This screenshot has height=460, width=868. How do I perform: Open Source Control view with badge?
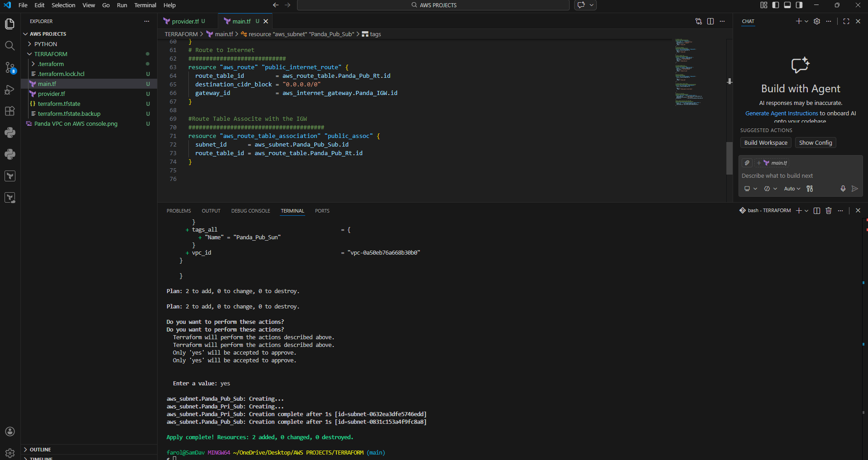coord(10,68)
